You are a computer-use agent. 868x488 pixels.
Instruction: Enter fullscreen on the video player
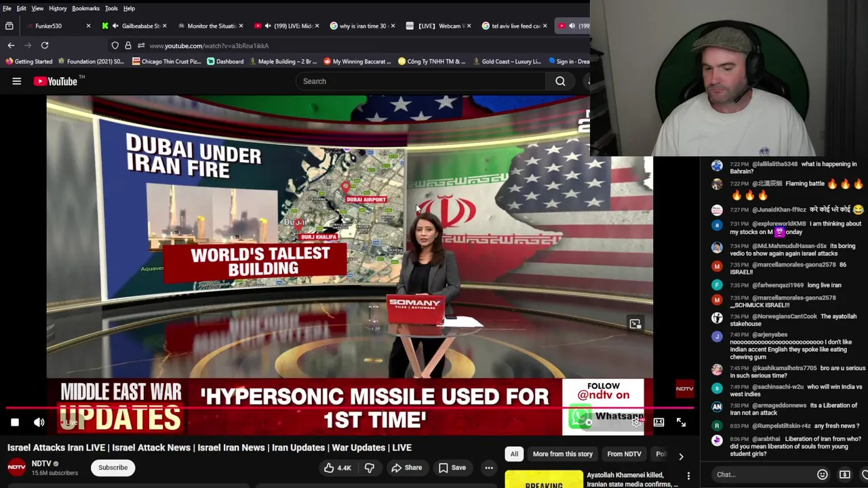[681, 422]
